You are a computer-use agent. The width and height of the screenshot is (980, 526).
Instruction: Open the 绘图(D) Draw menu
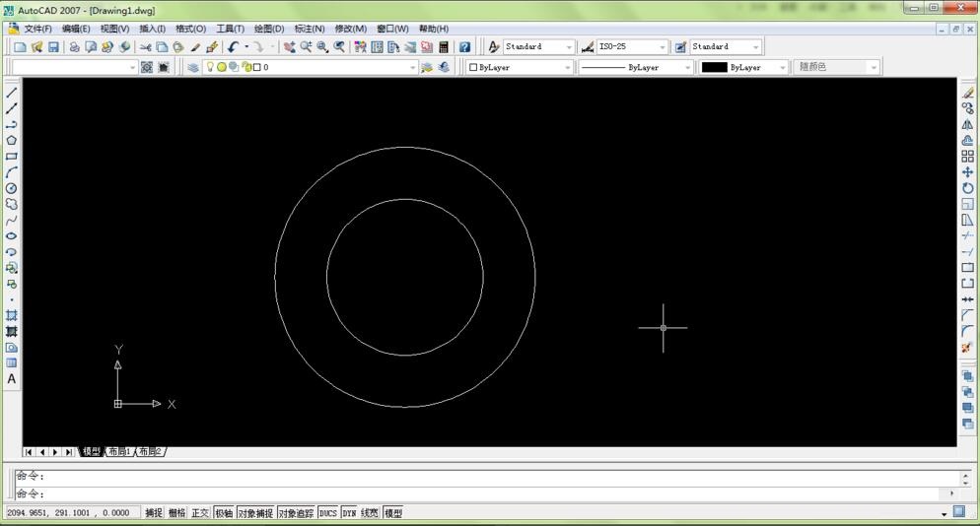(269, 29)
